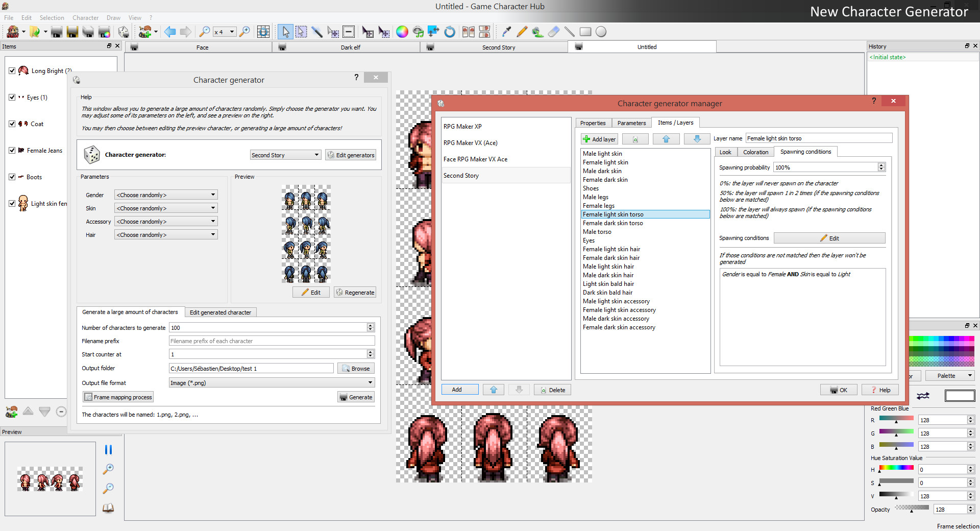Select the rectangular selection tool
The width and height of the screenshot is (980, 531).
(x=301, y=32)
